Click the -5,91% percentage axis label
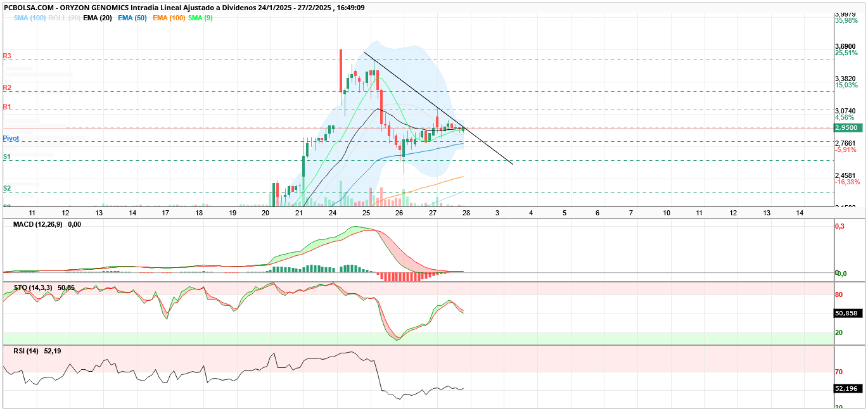Image resolution: width=868 pixels, height=411 pixels. [846, 150]
